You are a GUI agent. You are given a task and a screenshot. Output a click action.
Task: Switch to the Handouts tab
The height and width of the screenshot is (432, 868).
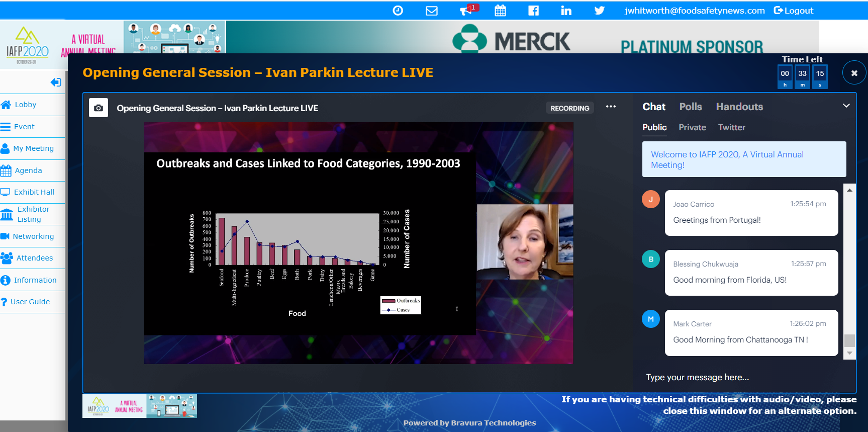coord(739,107)
